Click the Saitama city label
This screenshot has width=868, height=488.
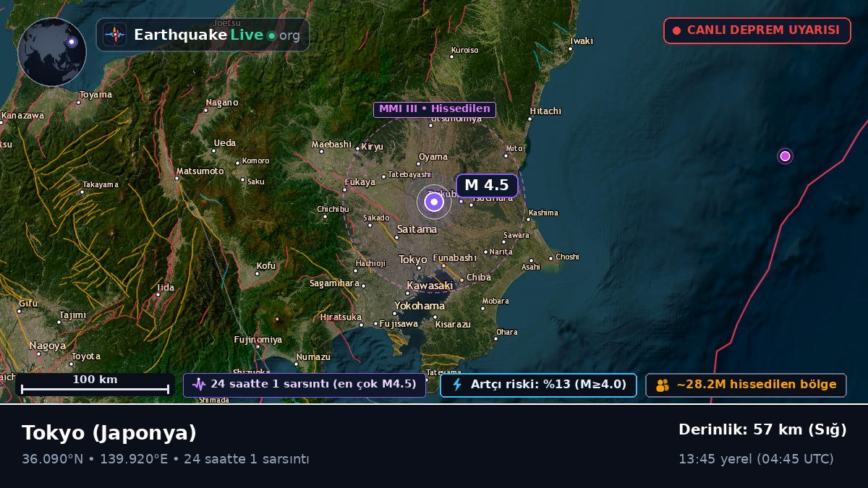(417, 229)
